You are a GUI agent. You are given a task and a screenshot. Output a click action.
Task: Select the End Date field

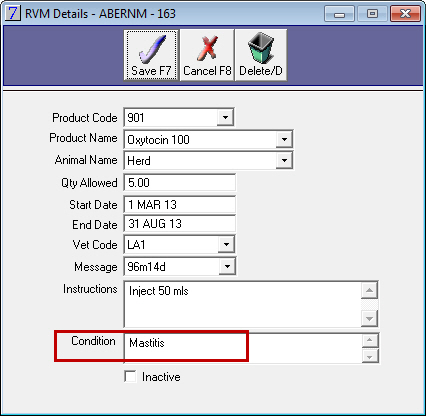point(180,224)
